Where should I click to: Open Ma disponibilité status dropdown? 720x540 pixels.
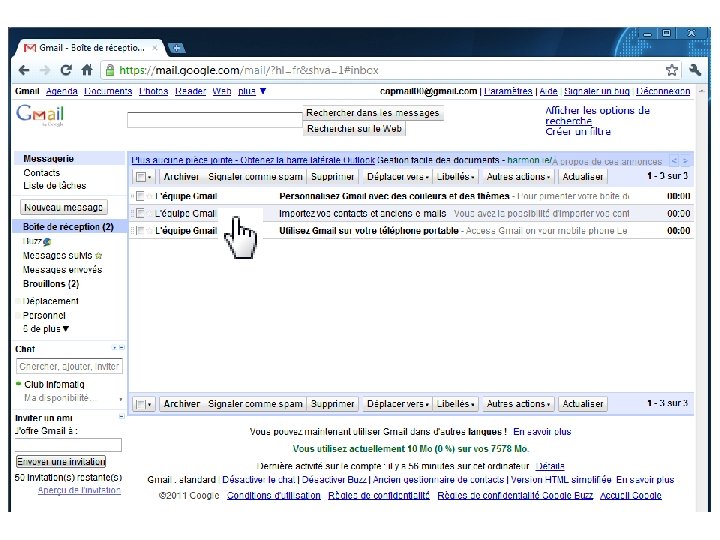coord(72,398)
